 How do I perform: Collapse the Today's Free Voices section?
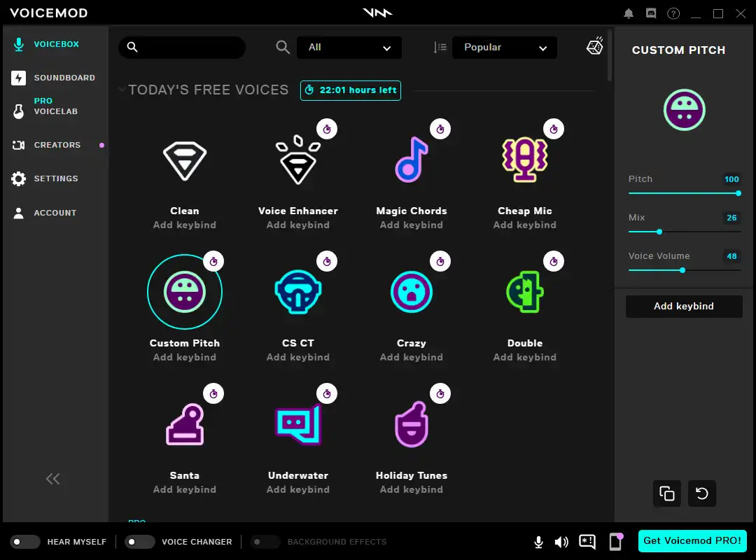pyautogui.click(x=122, y=89)
